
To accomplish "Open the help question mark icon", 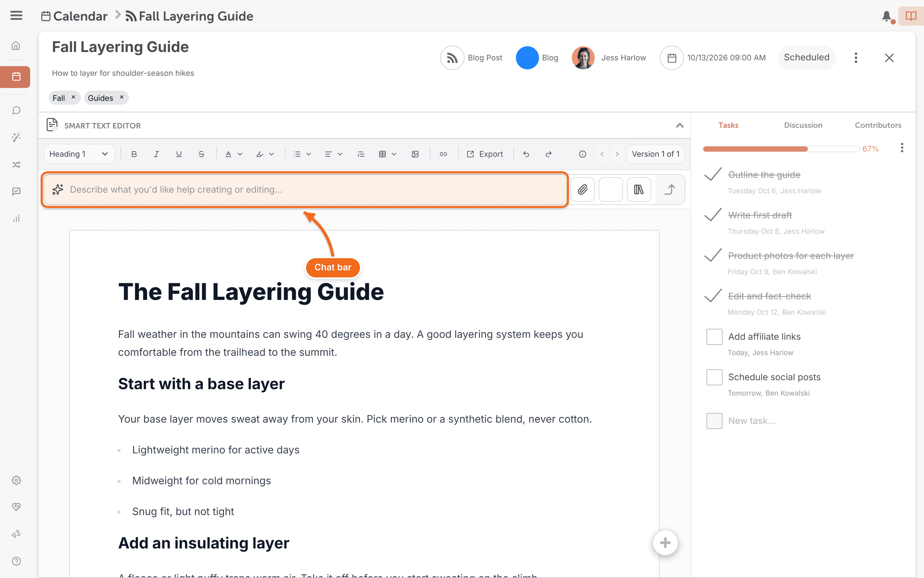I will (16, 561).
